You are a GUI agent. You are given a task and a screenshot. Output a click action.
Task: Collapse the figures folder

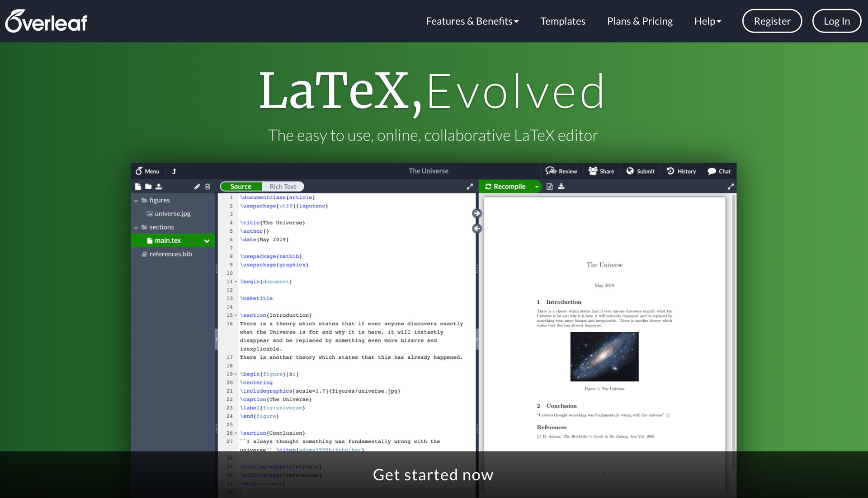[x=136, y=201]
